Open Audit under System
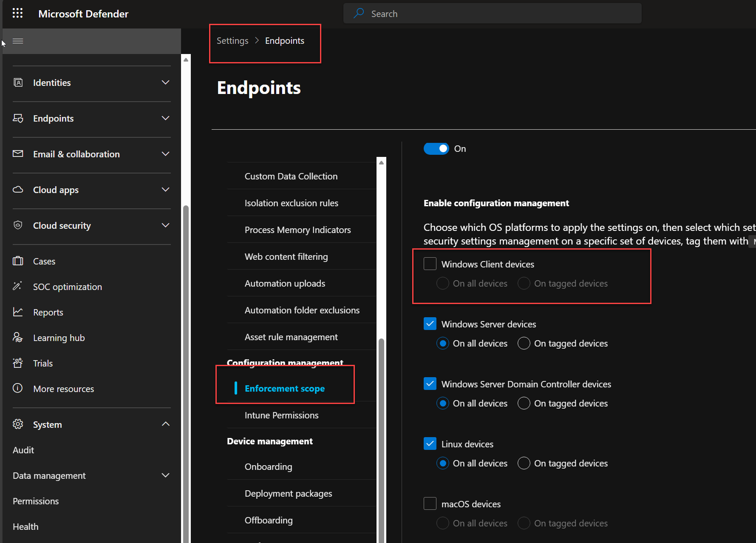The image size is (756, 543). coord(23,450)
